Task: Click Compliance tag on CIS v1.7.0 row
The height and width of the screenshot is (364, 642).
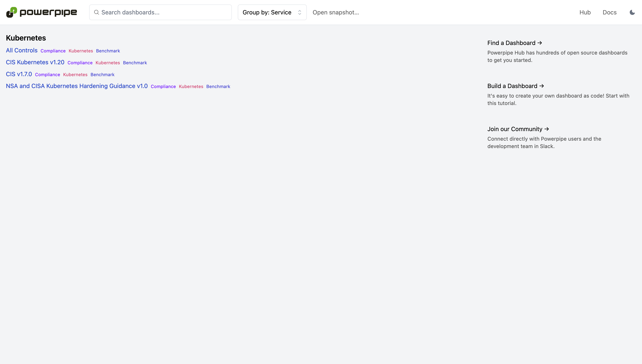Action: point(48,74)
